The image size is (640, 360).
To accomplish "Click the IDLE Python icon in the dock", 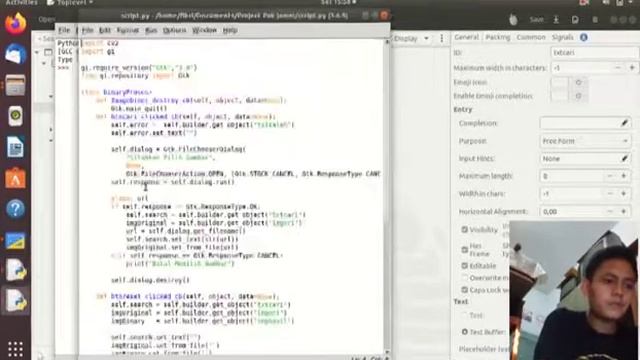I will click(x=15, y=270).
